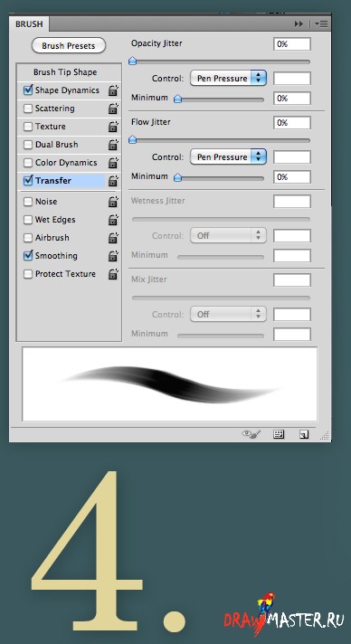Open Opacity Jitter Control dropdown
Screen dimensions: 351x644
228,78
